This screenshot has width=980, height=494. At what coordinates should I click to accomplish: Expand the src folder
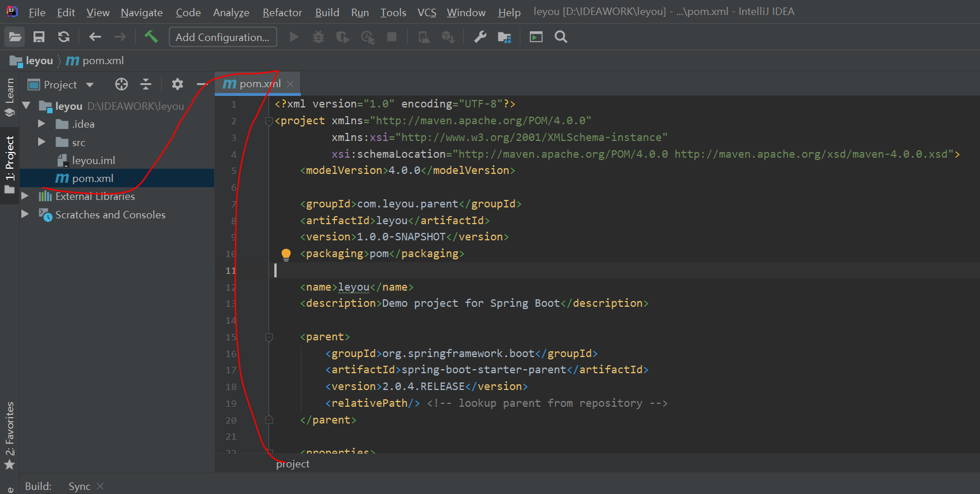(42, 142)
